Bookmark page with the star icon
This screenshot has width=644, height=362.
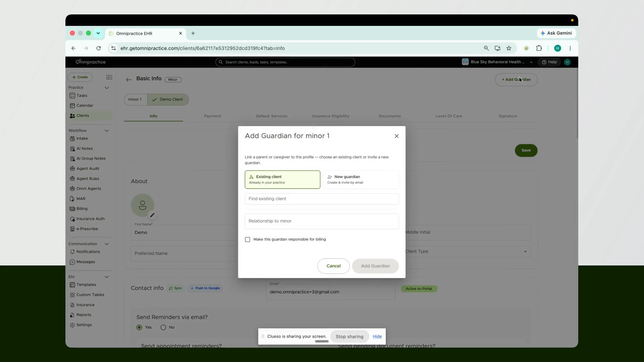click(x=509, y=48)
